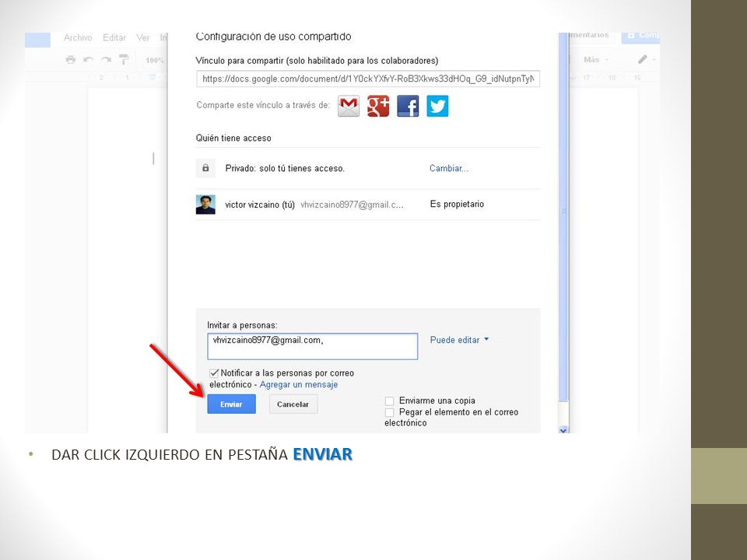The height and width of the screenshot is (560, 747).
Task: Click the lock icon beside Privado
Action: point(205,168)
